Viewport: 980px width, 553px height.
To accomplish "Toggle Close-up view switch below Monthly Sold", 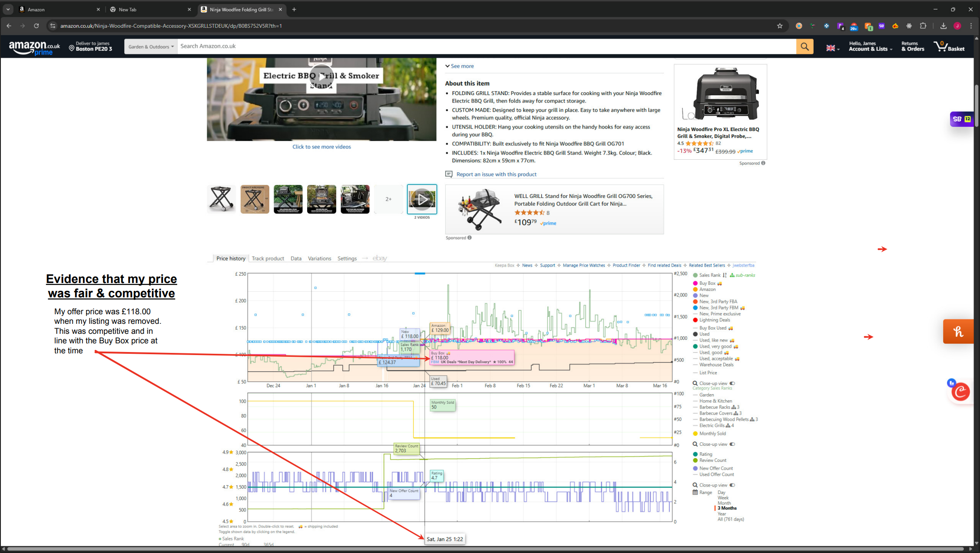I will click(732, 444).
